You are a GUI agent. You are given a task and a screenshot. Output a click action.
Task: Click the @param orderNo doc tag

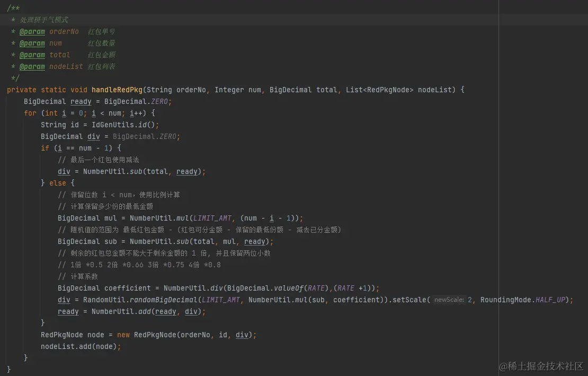point(49,31)
